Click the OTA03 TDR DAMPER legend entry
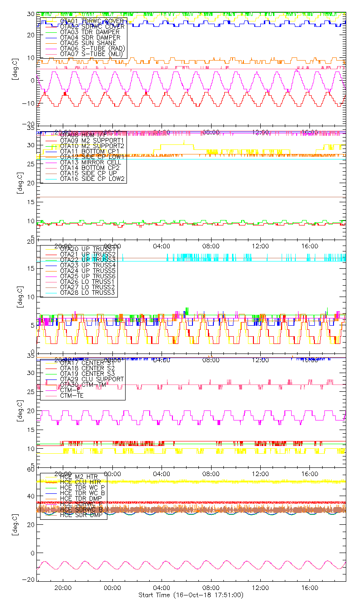This screenshot has height=615, width=364. point(90,32)
